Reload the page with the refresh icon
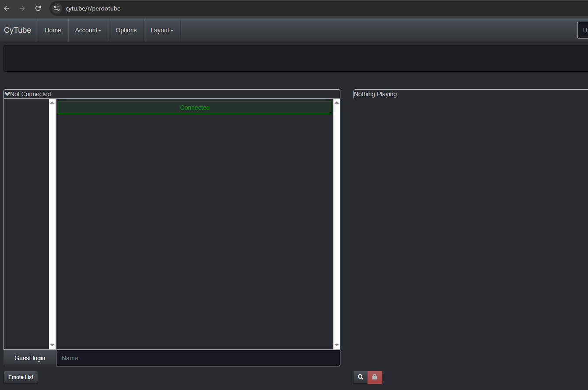The height and width of the screenshot is (390, 588). coord(38,8)
